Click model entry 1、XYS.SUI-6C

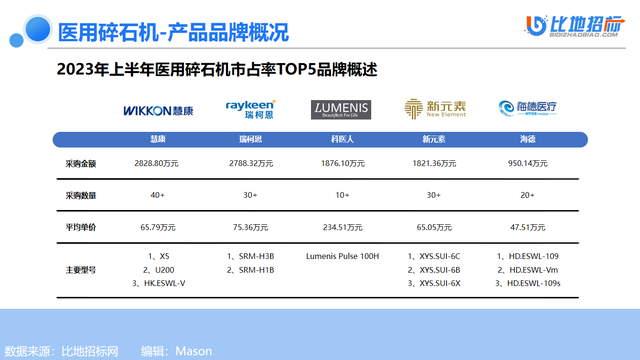click(434, 256)
